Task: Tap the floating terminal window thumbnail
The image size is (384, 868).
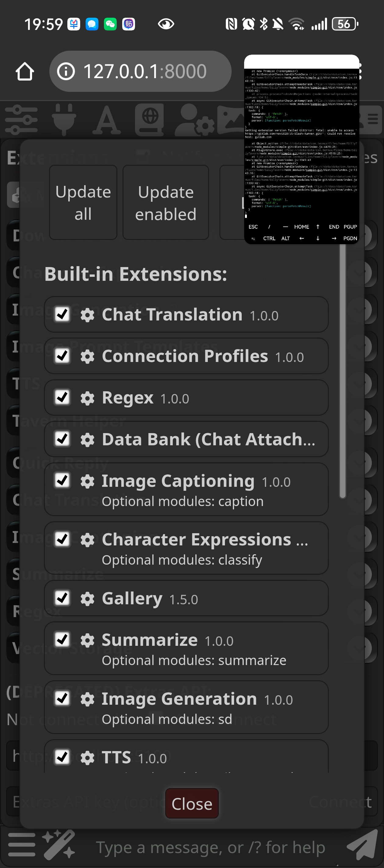Action: [301, 149]
